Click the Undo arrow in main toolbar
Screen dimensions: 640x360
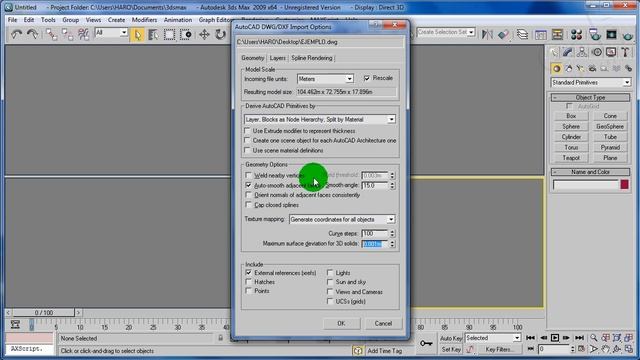click(16, 35)
